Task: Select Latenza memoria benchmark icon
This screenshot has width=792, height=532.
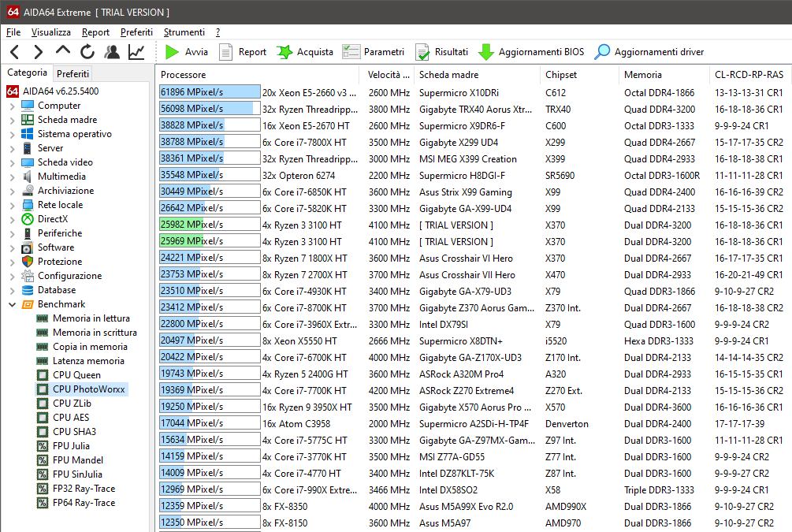Action: [43, 361]
